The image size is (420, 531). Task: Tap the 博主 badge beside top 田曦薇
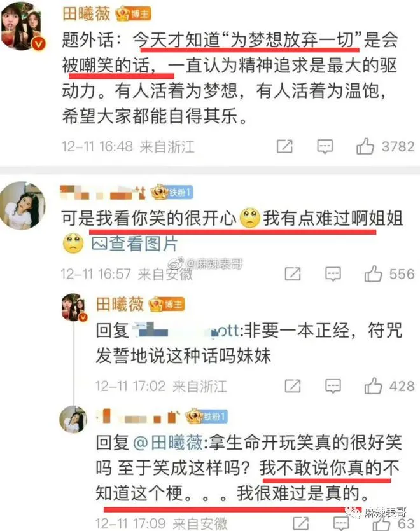133,14
